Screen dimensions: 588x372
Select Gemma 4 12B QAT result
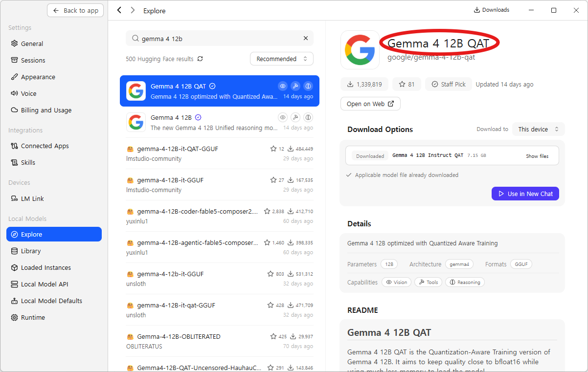pyautogui.click(x=220, y=91)
